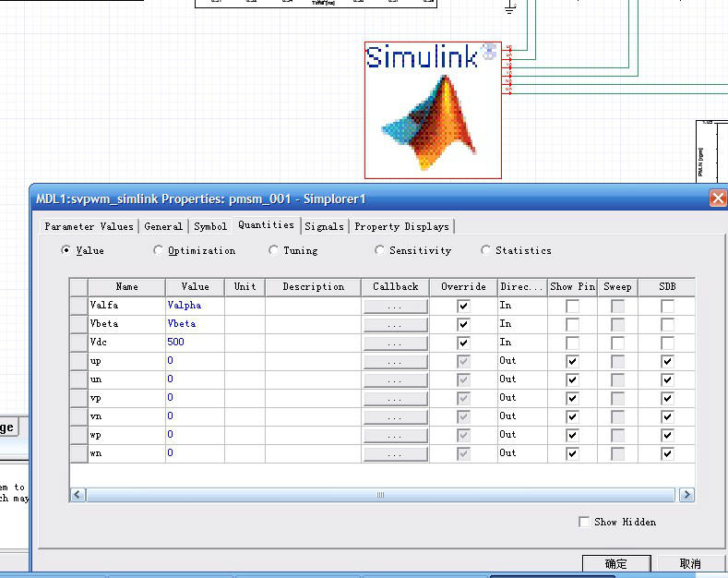Click the vn name cell

point(126,416)
